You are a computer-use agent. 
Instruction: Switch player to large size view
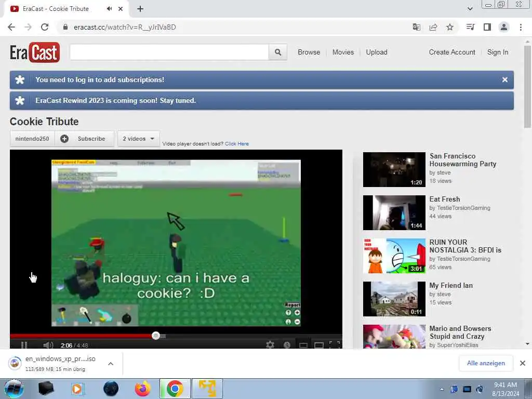(319, 345)
